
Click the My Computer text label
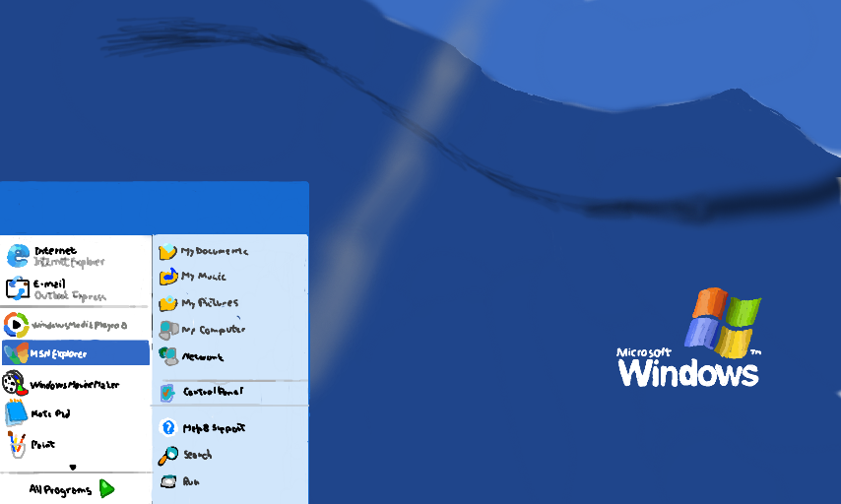pyautogui.click(x=213, y=330)
